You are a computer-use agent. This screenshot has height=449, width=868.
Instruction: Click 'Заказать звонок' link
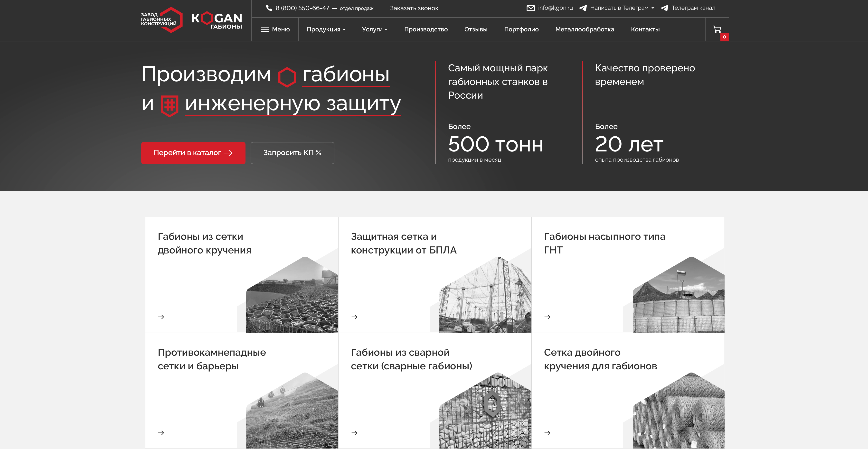tap(414, 8)
